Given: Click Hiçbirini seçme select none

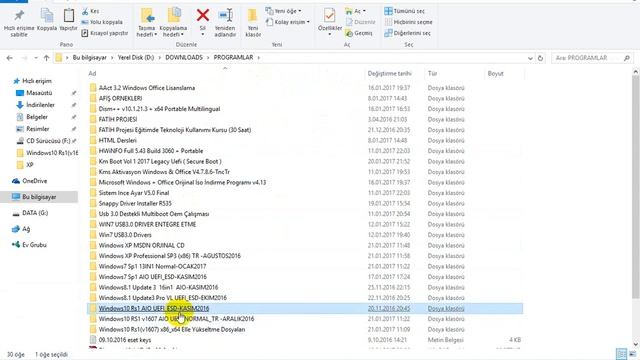Looking at the screenshot, I should coord(408,22).
